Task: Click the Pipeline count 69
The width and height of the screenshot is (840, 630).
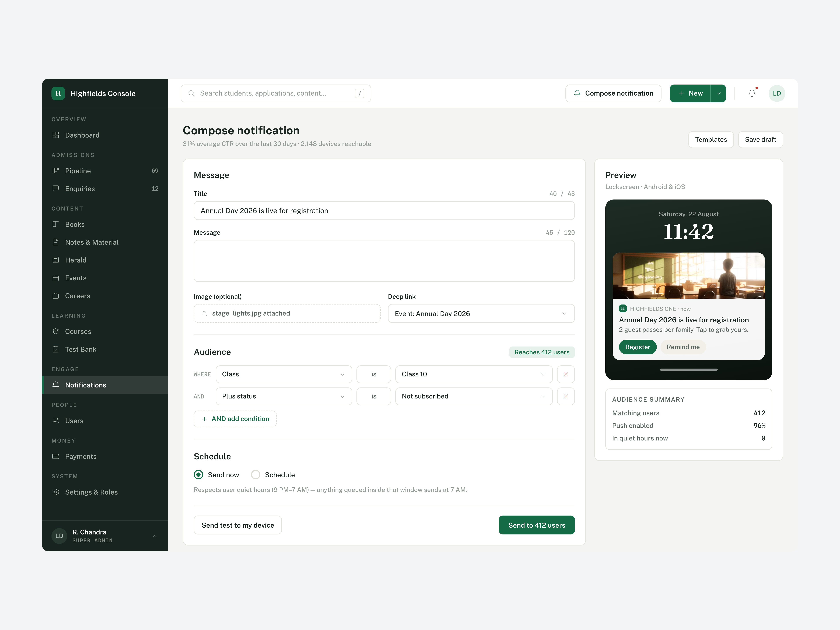Action: (x=155, y=171)
